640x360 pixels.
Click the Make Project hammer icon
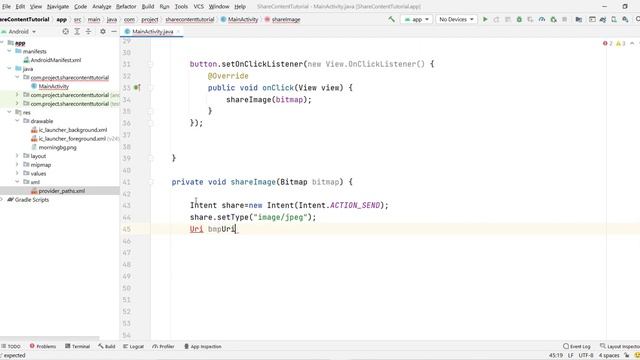(x=391, y=19)
